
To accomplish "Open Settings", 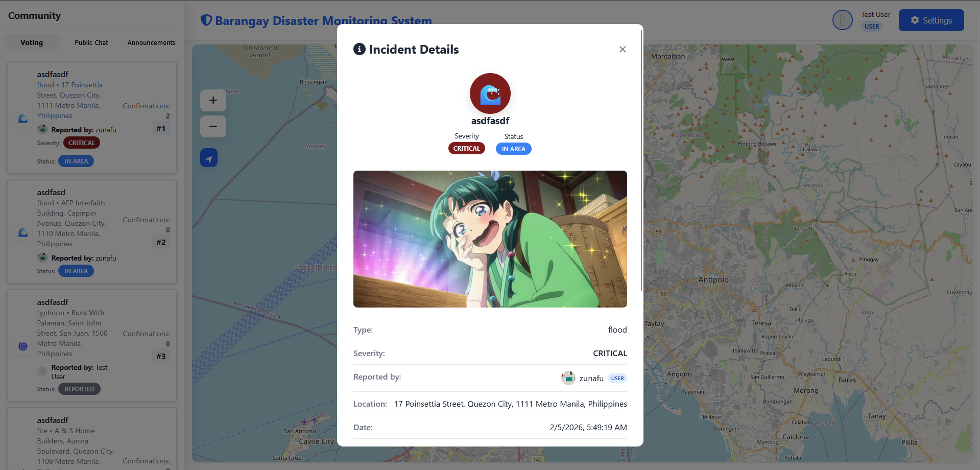I will point(931,20).
